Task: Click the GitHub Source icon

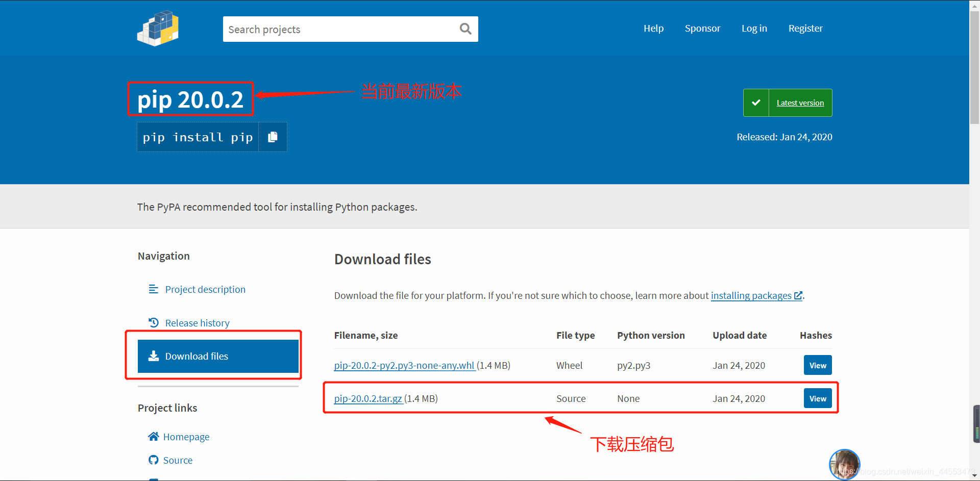Action: tap(153, 460)
